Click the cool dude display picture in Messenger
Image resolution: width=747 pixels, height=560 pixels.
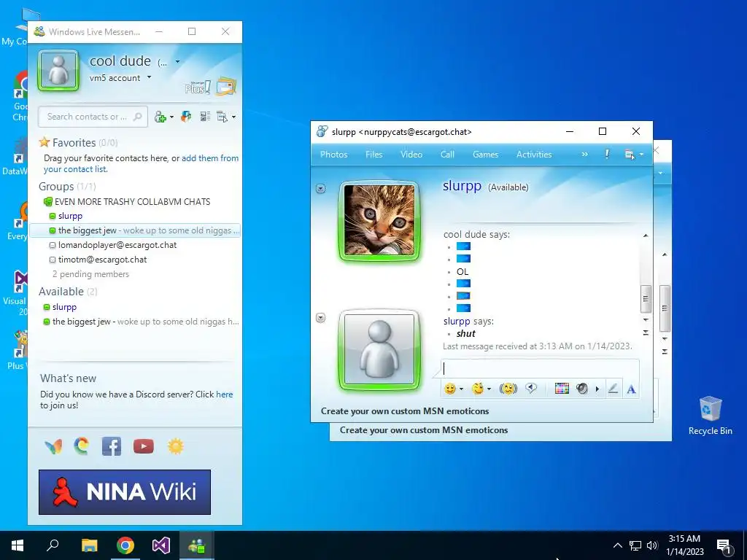pos(58,71)
